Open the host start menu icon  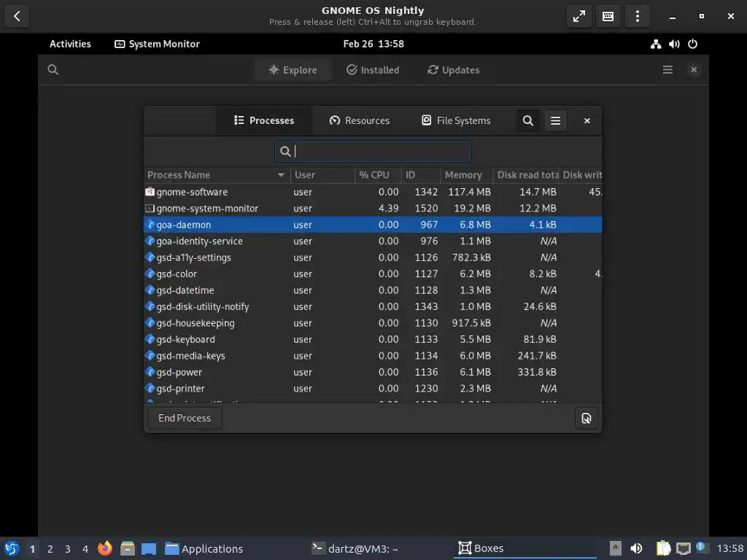click(12, 548)
